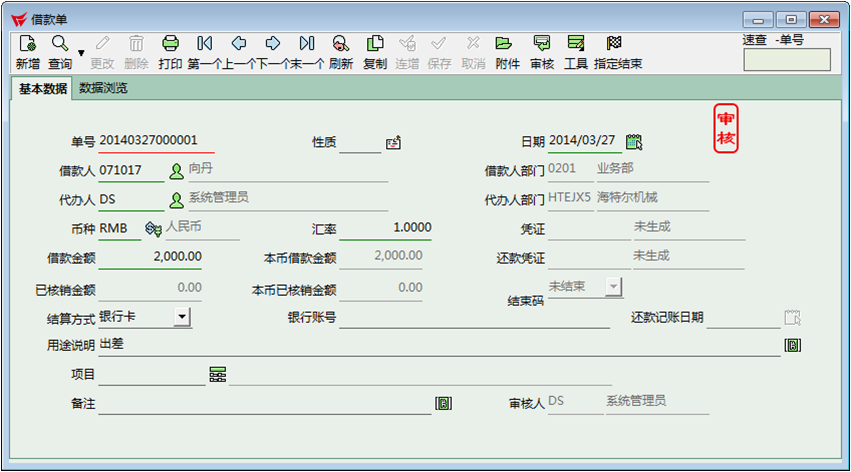
Task: Select the 基本数据 tab
Action: tap(42, 89)
